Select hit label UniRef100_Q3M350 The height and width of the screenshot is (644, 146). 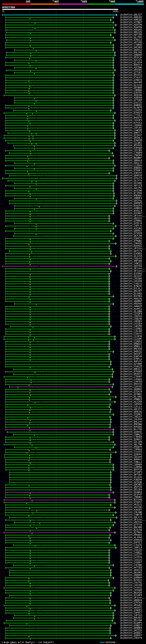tap(131, 93)
